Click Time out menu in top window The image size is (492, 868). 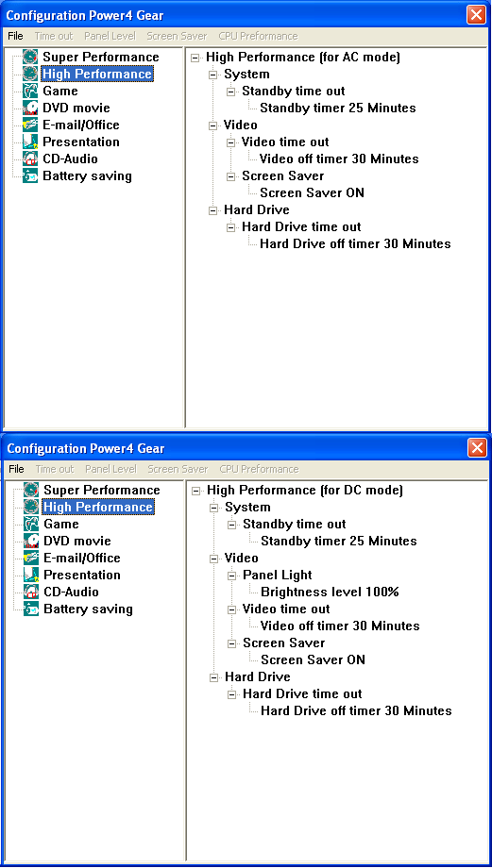54,36
